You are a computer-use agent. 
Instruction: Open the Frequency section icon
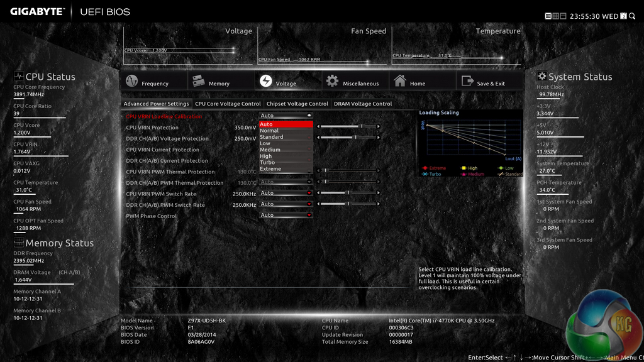point(131,82)
